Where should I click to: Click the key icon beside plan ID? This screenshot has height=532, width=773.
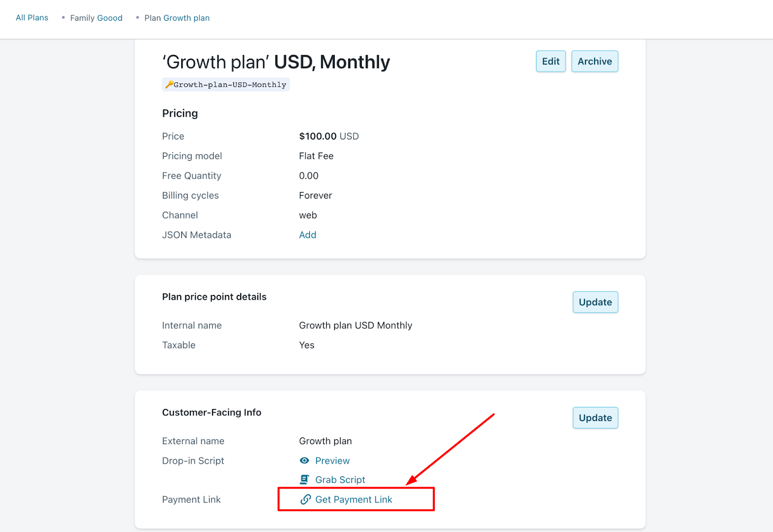click(x=169, y=84)
